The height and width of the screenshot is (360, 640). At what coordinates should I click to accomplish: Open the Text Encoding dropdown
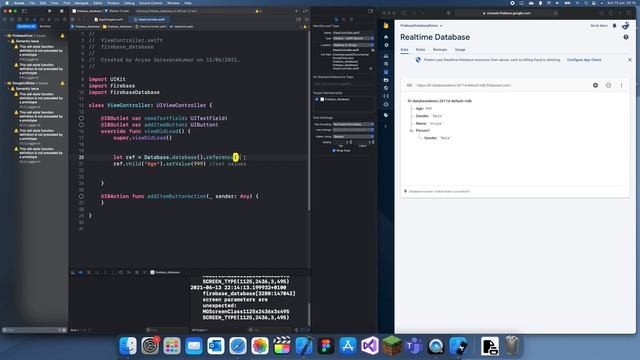pyautogui.click(x=353, y=124)
